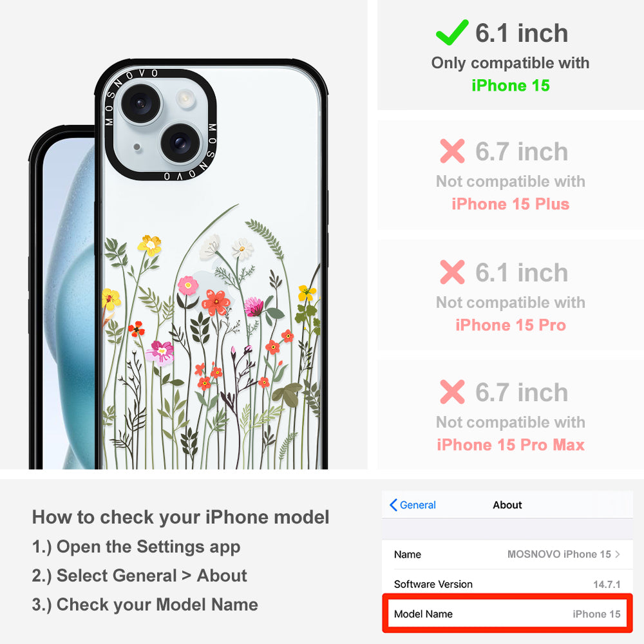Click the white daisy on the phone case
This screenshot has height=644, width=644.
click(x=242, y=249)
